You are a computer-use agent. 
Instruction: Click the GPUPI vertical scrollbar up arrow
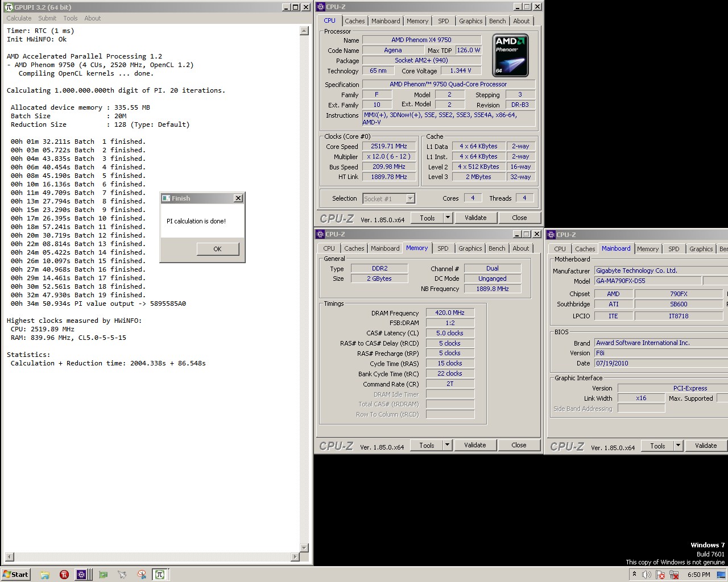point(304,31)
